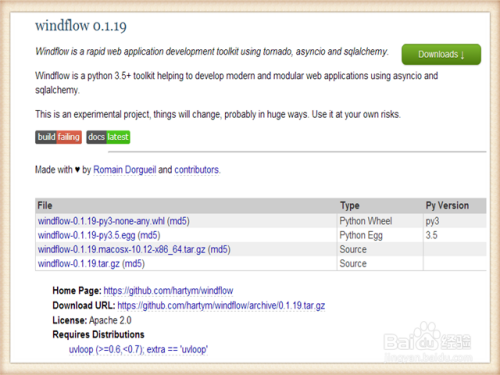The width and height of the screenshot is (500, 375).
Task: Download windflow-0.1.19.tar.gz source file
Action: point(78,264)
